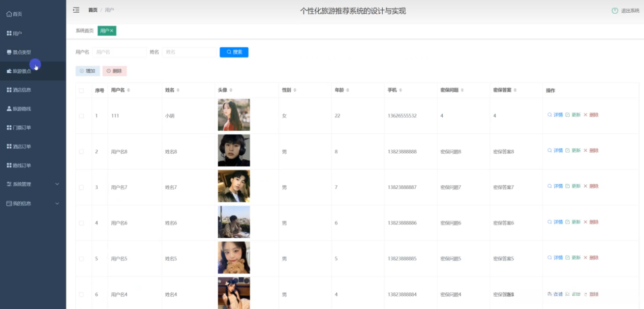View 详情 for 用户名6

[555, 222]
